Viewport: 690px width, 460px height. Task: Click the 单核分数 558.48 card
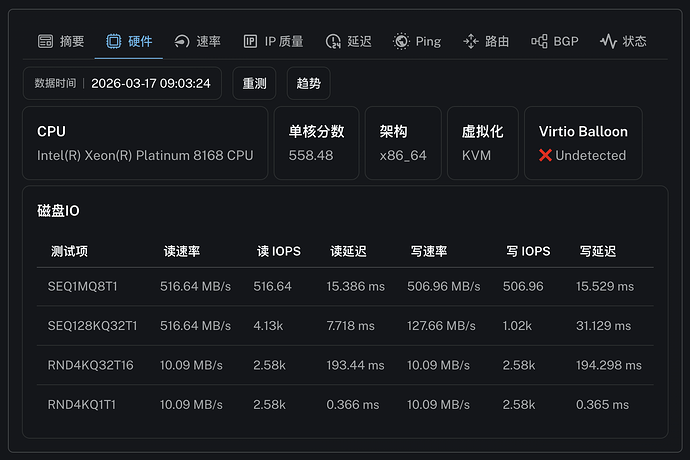tap(316, 143)
